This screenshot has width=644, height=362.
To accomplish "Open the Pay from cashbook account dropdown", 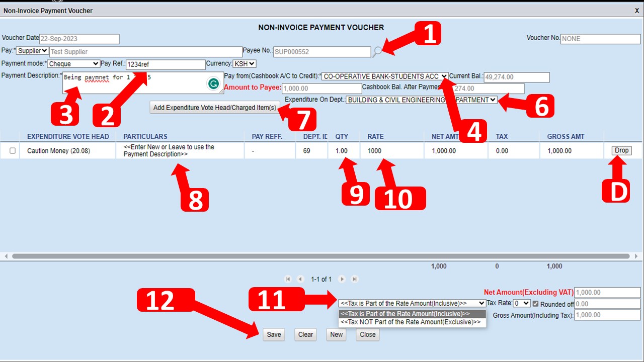I will (384, 76).
